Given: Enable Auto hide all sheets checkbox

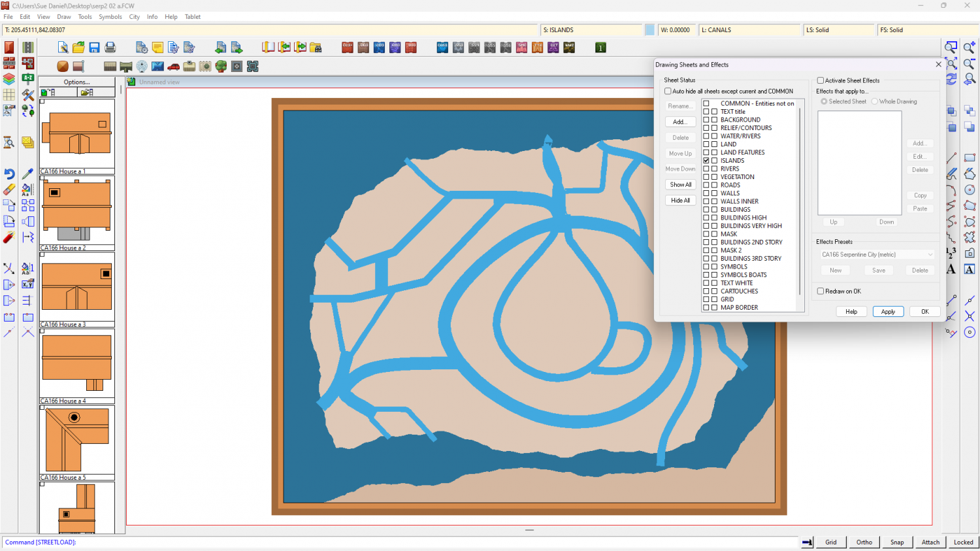Looking at the screenshot, I should tap(668, 92).
